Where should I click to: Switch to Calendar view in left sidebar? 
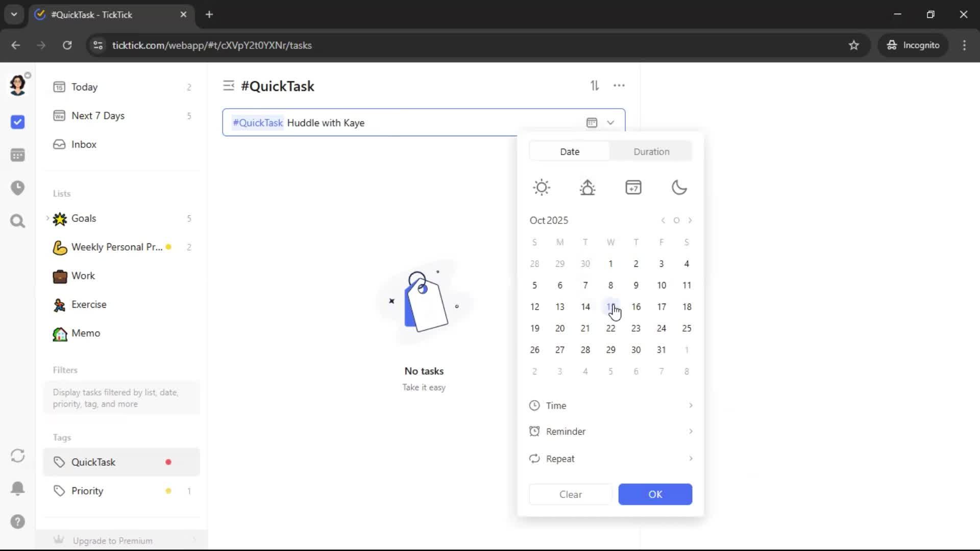18,155
